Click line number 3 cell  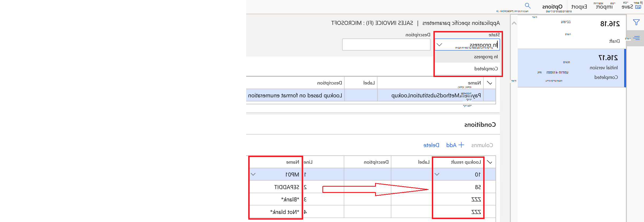click(323, 199)
